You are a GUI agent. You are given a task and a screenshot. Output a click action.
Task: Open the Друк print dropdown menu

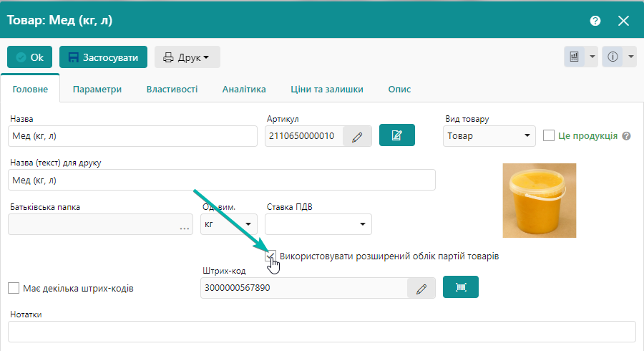click(x=187, y=57)
